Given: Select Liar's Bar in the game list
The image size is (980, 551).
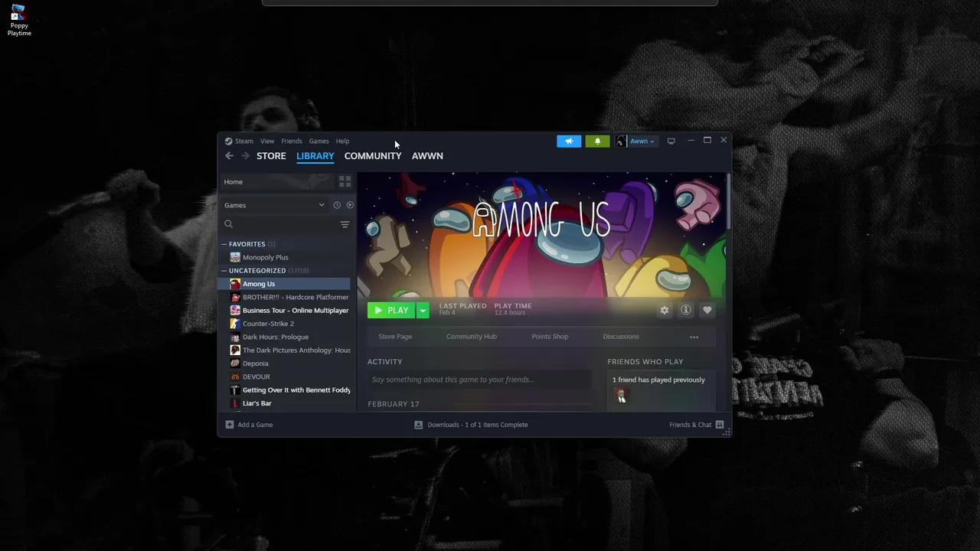Looking at the screenshot, I should [256, 403].
